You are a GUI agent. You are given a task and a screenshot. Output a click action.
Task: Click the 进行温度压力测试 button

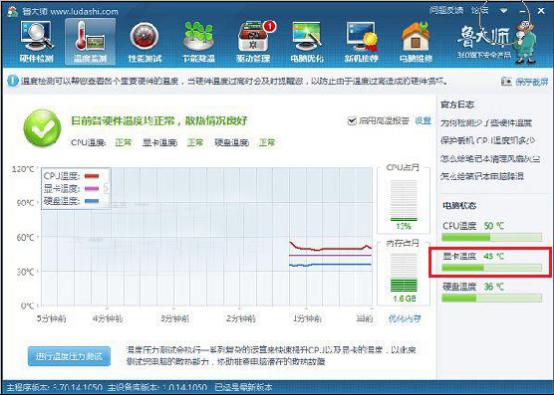click(x=69, y=356)
